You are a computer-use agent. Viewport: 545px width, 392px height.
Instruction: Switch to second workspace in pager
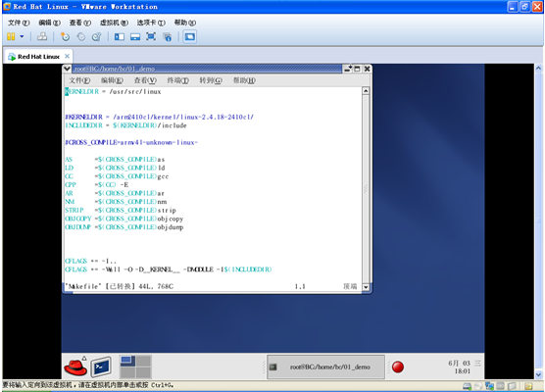143,361
